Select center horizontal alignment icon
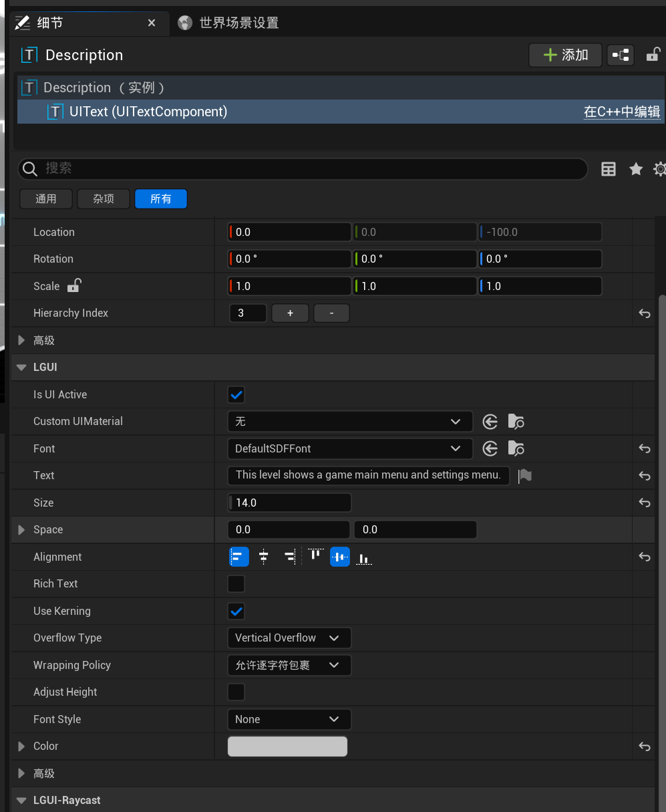 coord(264,557)
